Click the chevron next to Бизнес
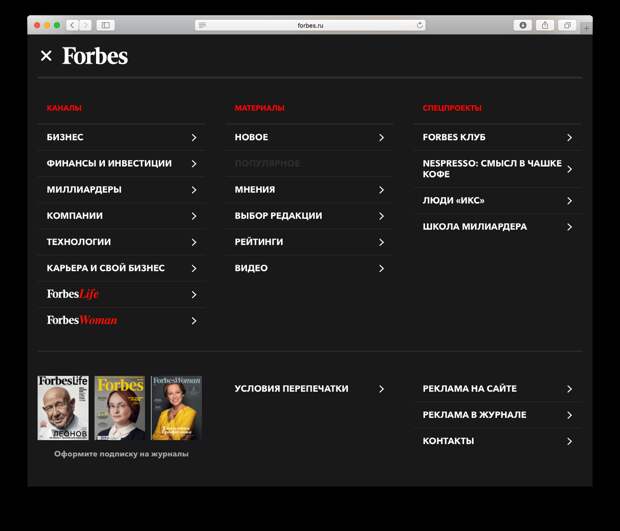Image resolution: width=620 pixels, height=531 pixels. 194,138
